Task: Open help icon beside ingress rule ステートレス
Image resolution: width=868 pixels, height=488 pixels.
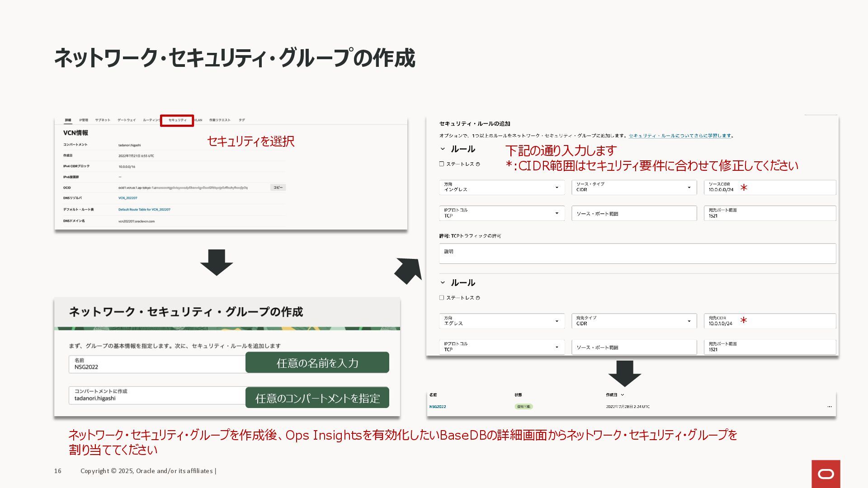Action: [478, 164]
